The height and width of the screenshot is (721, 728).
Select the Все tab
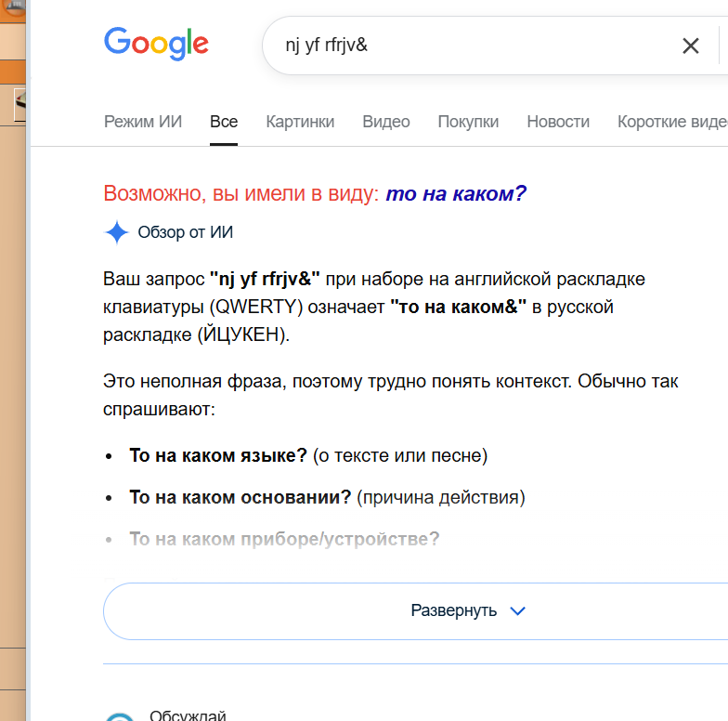pos(224,122)
